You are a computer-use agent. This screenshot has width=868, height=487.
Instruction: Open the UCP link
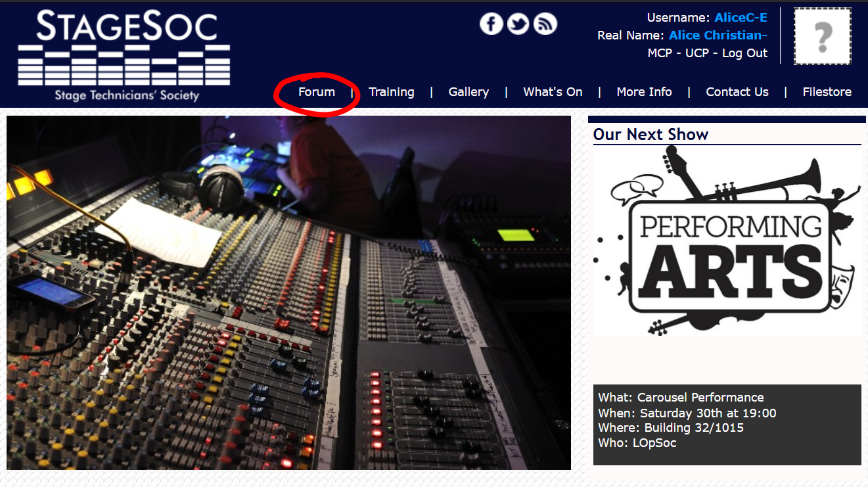(x=697, y=53)
